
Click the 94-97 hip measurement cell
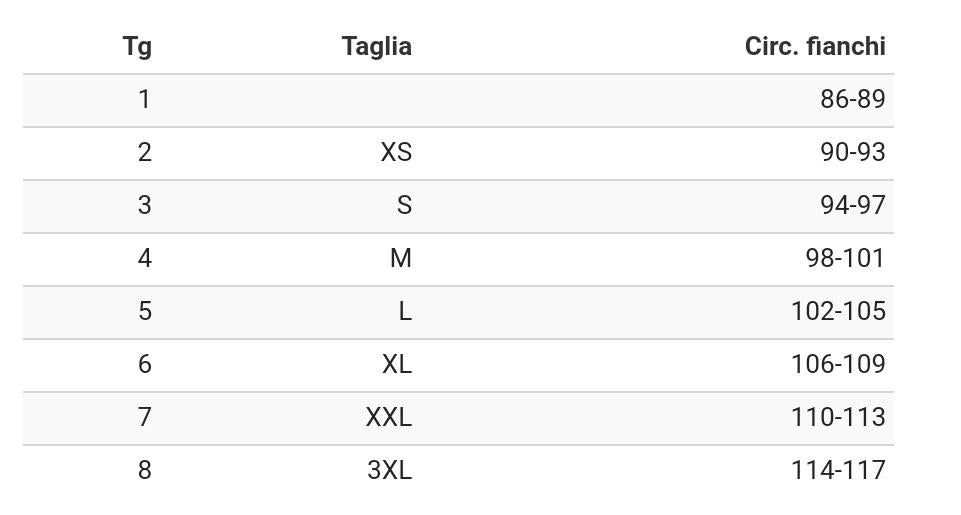[x=852, y=205]
